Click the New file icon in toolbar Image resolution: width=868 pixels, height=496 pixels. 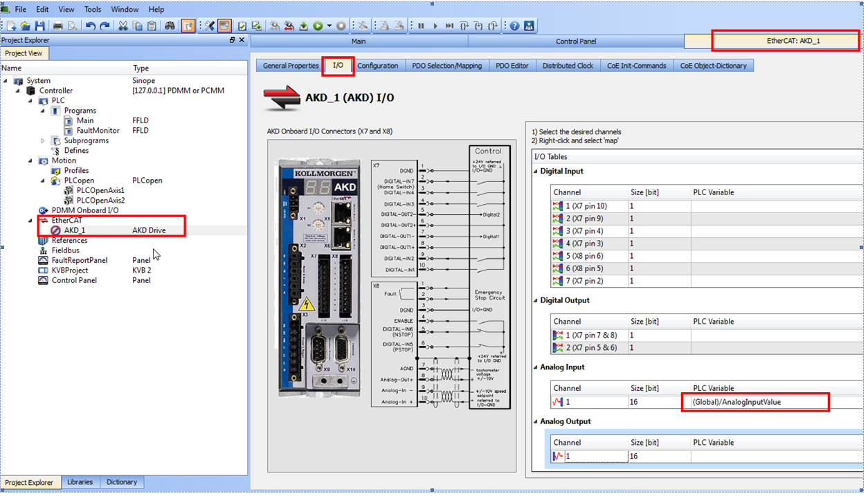pos(12,26)
